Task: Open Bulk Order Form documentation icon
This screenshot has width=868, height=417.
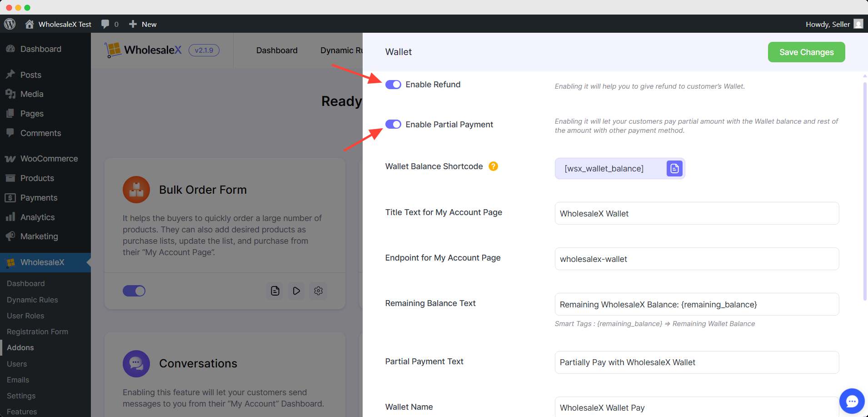Action: (275, 291)
